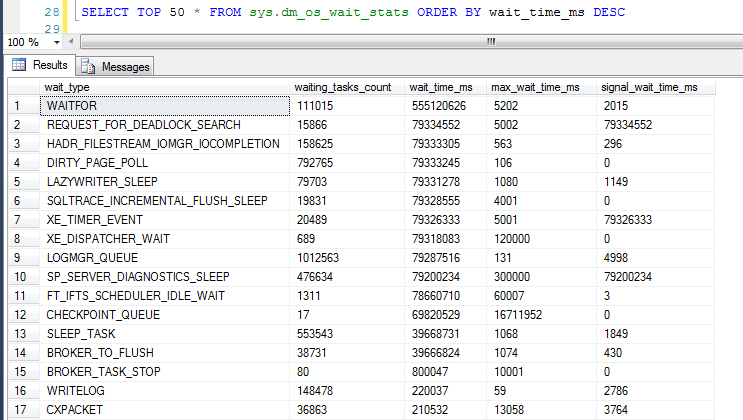743x420 pixels.
Task: Click the Messages tab icon
Action: 87,66
